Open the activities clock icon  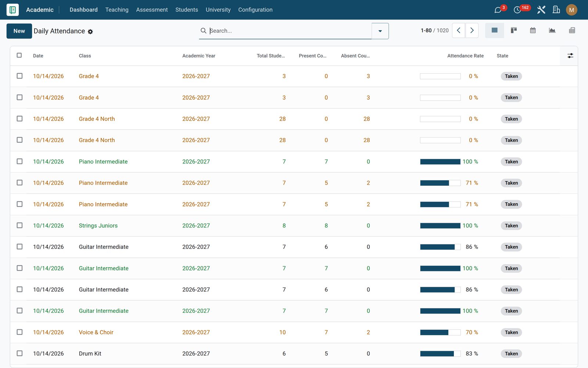[x=517, y=10]
